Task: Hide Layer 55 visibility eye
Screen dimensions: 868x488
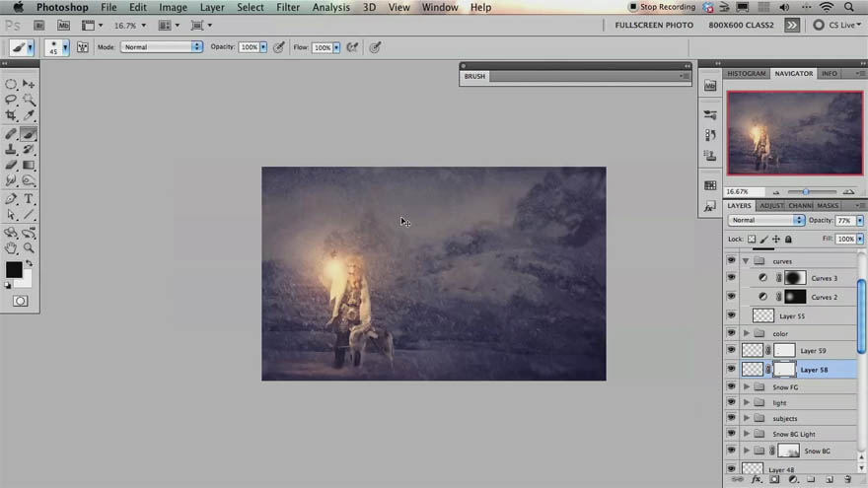Action: pos(731,314)
